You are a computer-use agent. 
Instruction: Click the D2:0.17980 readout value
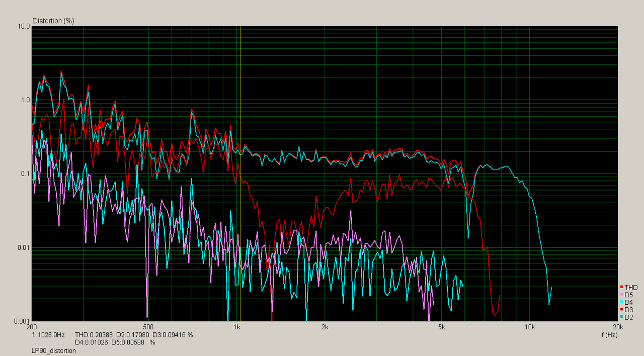click(133, 334)
